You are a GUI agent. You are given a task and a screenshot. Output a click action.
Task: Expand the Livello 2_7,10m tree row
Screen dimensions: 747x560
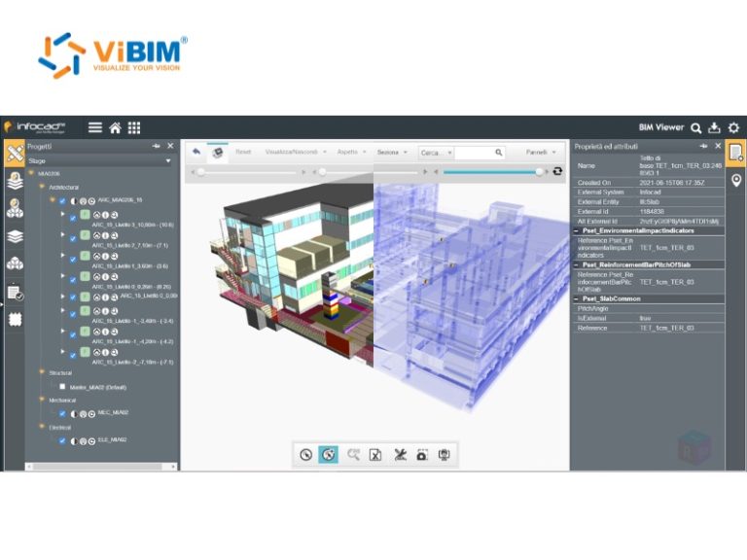[x=62, y=234]
